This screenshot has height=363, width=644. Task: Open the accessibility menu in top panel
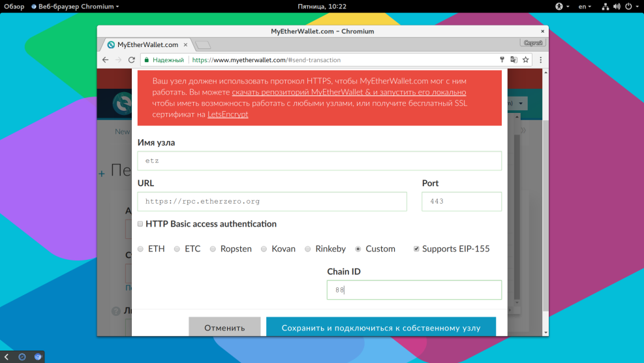(562, 7)
